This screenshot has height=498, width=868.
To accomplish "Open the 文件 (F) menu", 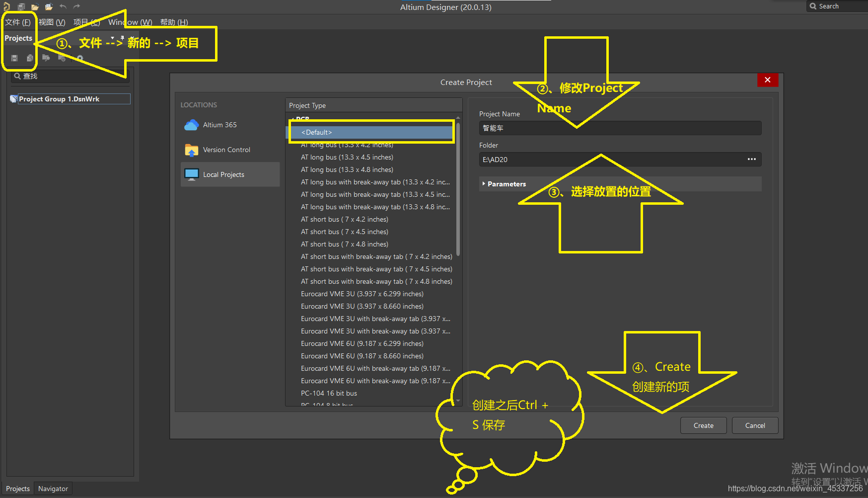I will [18, 22].
